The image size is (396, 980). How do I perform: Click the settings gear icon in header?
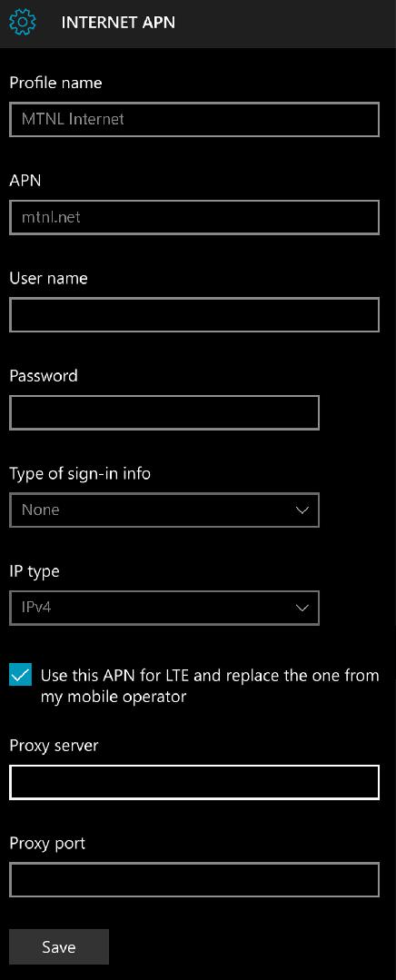tap(23, 23)
